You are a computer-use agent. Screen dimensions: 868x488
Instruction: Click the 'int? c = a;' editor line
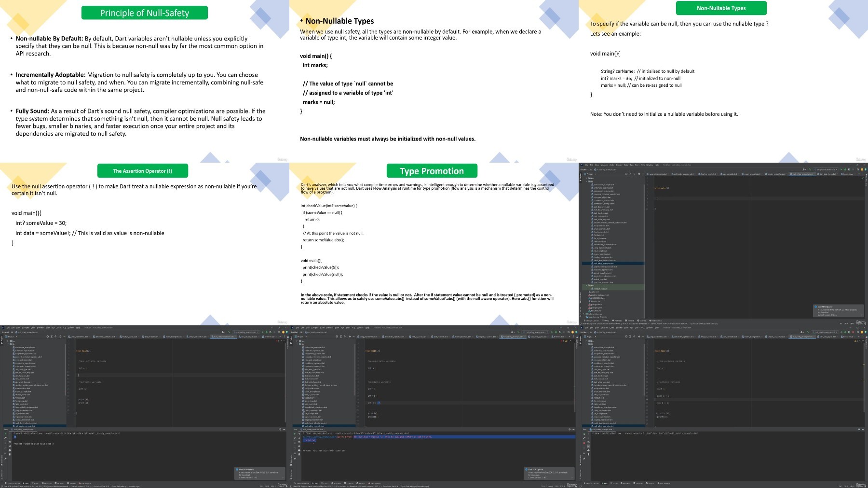(664, 396)
